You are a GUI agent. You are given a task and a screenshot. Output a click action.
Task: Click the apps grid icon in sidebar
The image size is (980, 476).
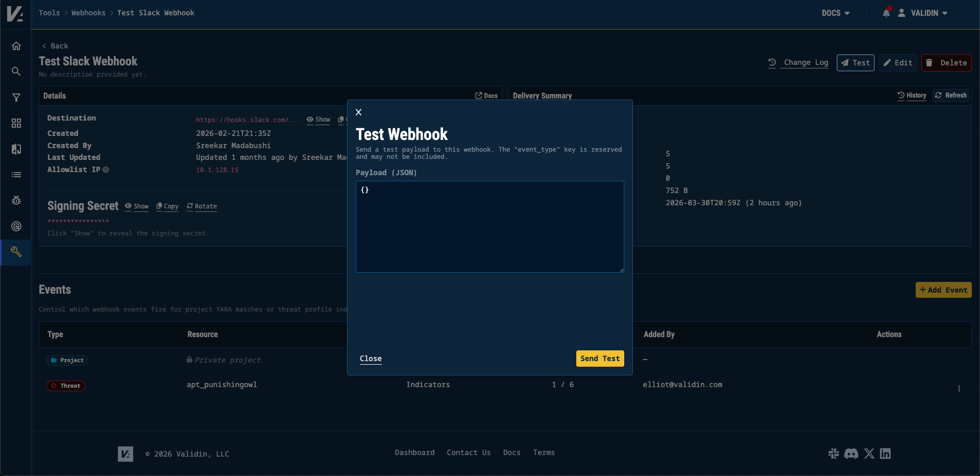[x=16, y=123]
